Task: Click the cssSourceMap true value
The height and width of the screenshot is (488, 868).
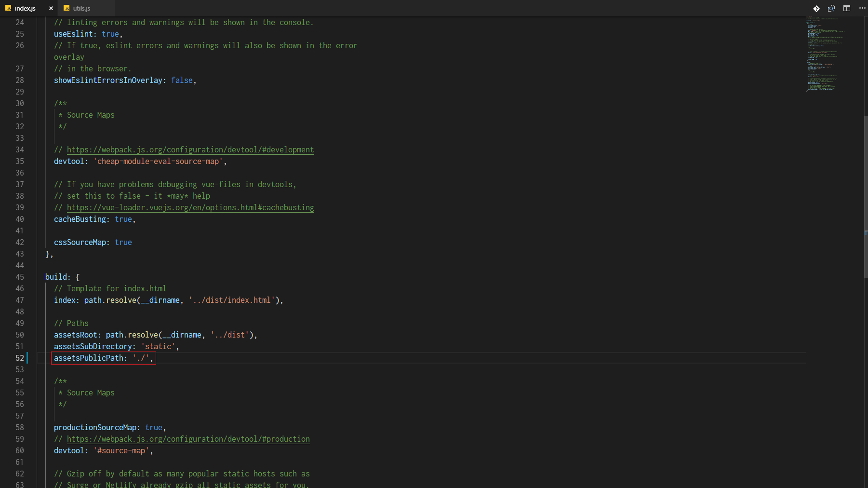Action: click(x=123, y=242)
